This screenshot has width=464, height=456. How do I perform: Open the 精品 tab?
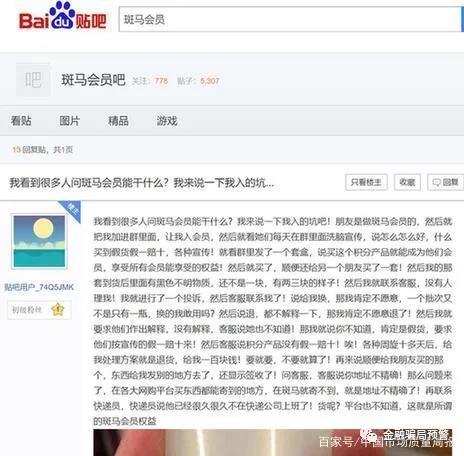(x=118, y=121)
